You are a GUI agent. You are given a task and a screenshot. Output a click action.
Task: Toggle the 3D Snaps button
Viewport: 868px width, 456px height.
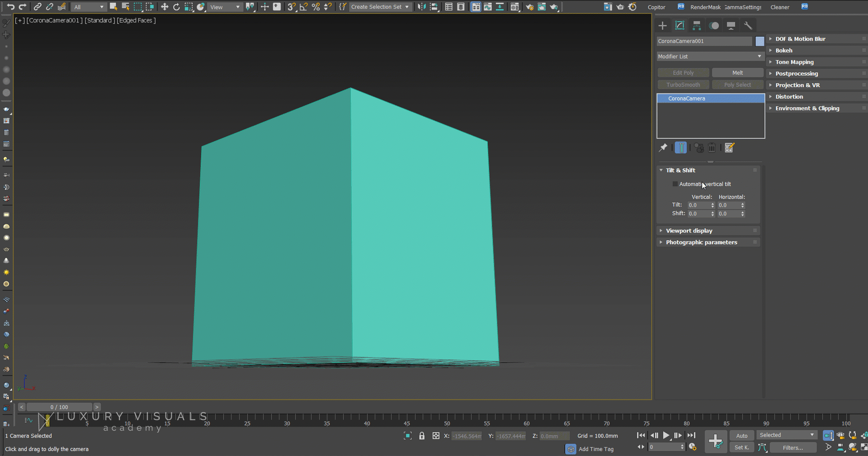point(292,7)
